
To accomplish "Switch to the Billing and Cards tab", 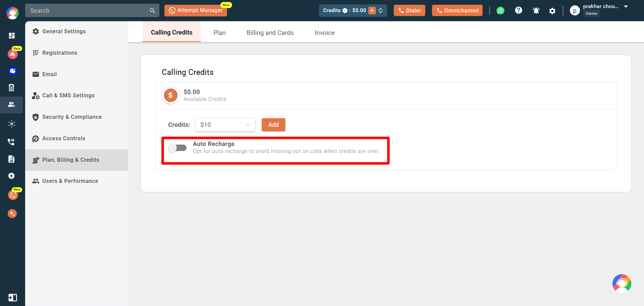I will 270,33.
